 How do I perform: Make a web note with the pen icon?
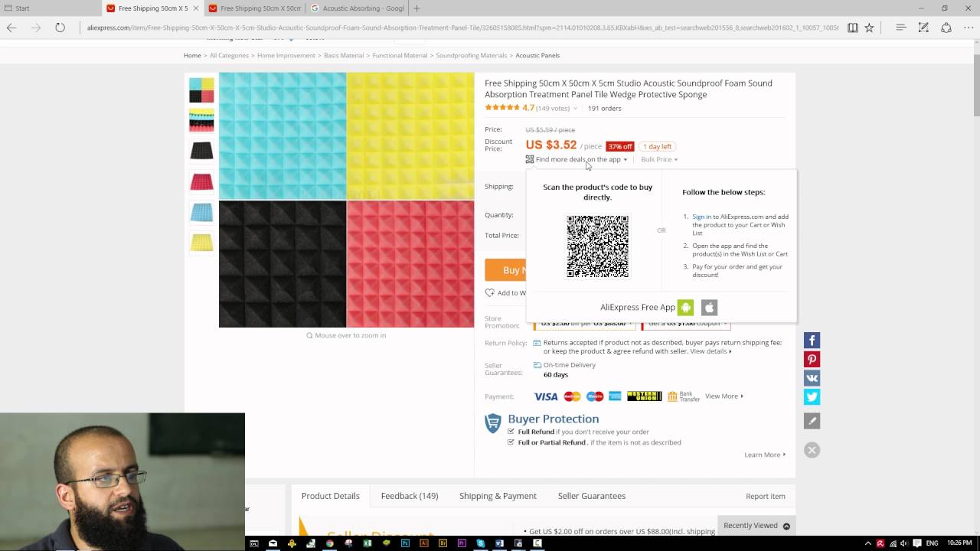click(x=923, y=28)
